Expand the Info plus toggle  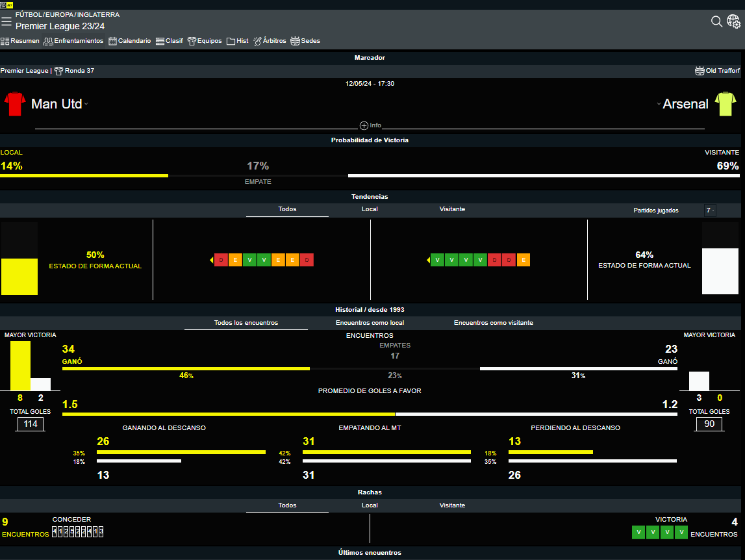[364, 125]
